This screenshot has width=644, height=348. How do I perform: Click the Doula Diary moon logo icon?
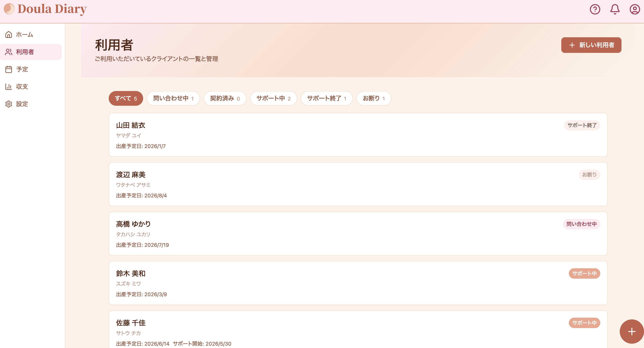tap(9, 9)
